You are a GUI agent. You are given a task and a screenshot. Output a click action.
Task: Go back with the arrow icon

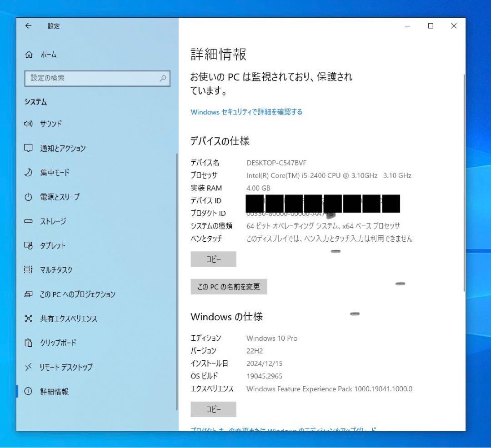point(29,26)
